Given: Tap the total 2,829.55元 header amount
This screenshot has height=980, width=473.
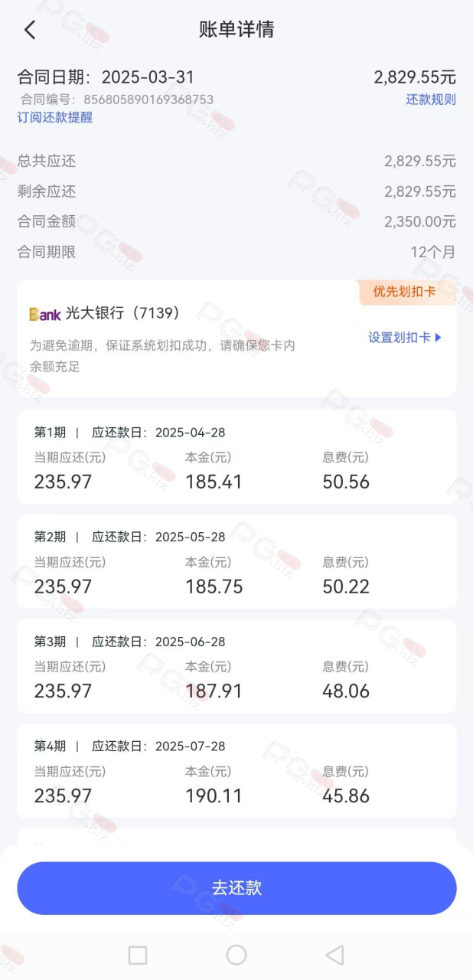Looking at the screenshot, I should [x=415, y=77].
